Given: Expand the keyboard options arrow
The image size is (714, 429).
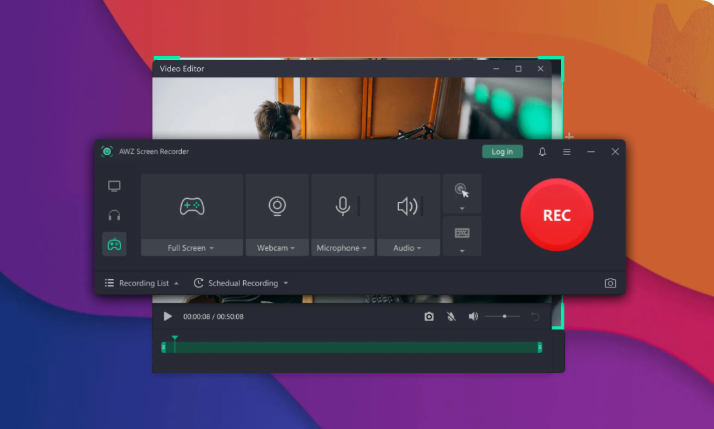Looking at the screenshot, I should pyautogui.click(x=462, y=251).
